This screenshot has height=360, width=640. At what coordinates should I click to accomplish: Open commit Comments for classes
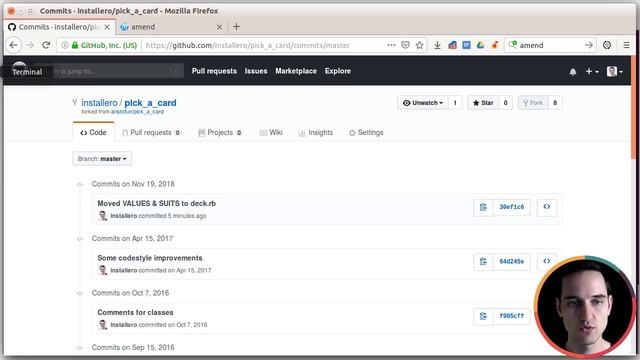[x=135, y=312]
